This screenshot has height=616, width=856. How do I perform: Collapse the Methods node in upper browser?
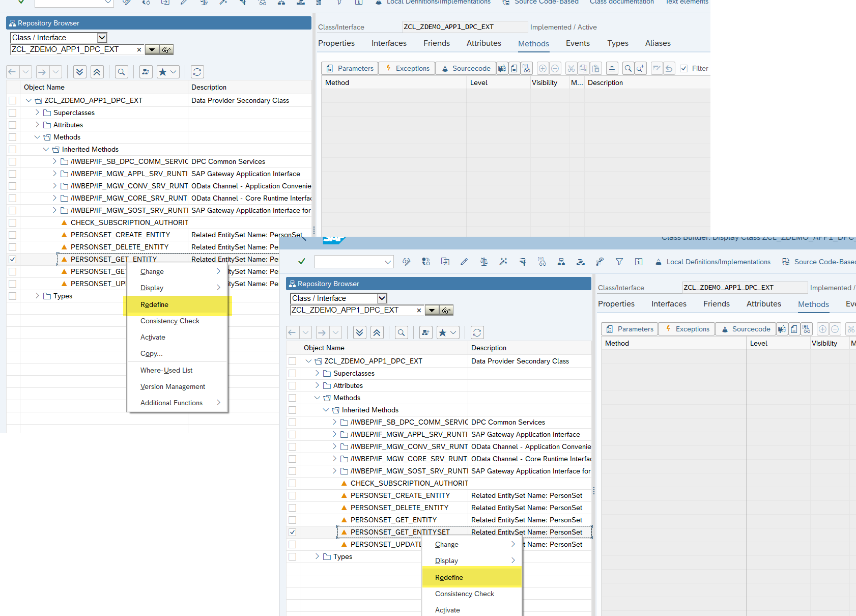(37, 137)
